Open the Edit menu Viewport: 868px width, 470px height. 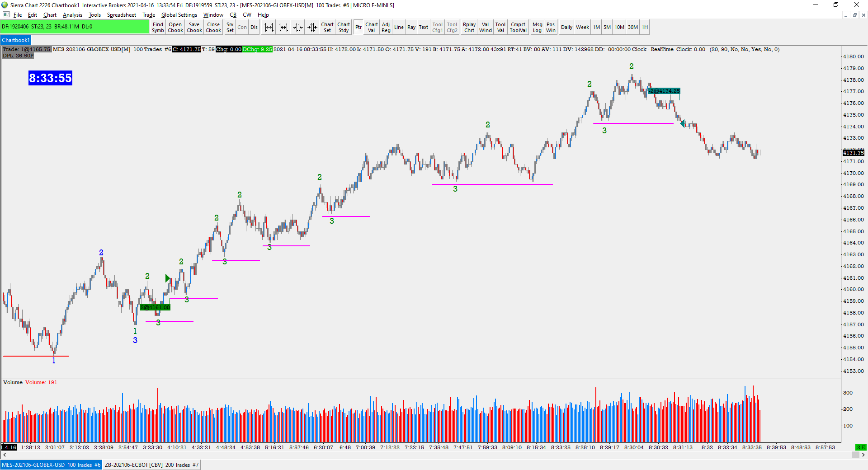[x=33, y=15]
